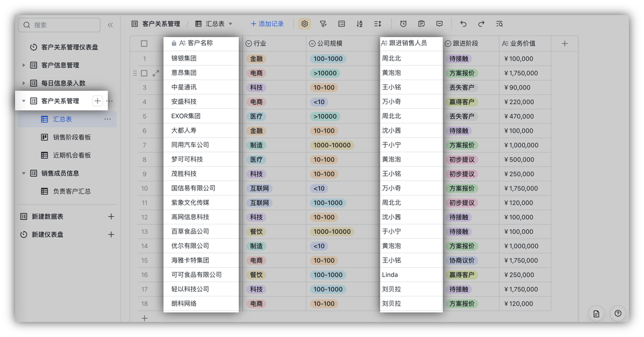This screenshot has width=644, height=337.
Task: Open the group records icon
Action: pyautogui.click(x=342, y=24)
